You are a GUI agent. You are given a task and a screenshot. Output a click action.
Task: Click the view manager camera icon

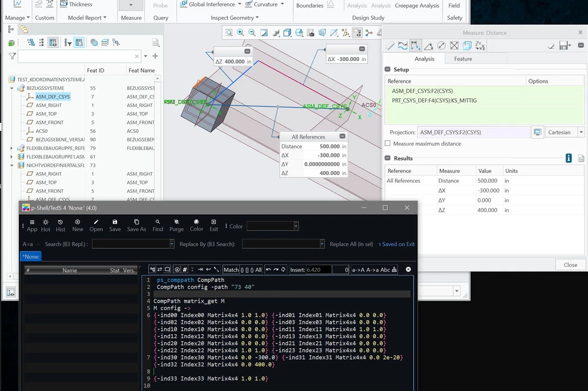pos(311,33)
